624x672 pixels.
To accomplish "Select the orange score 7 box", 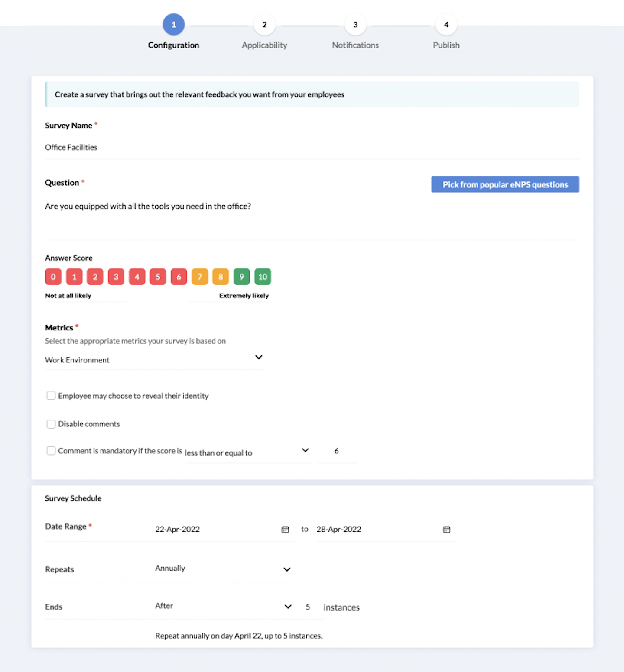I will tap(200, 277).
